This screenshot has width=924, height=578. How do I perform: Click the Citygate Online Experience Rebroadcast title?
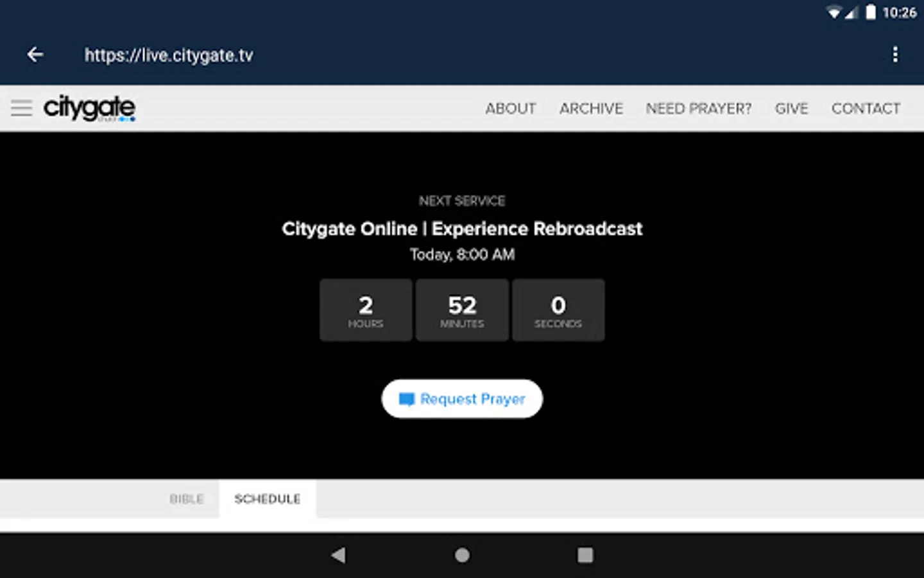click(462, 229)
